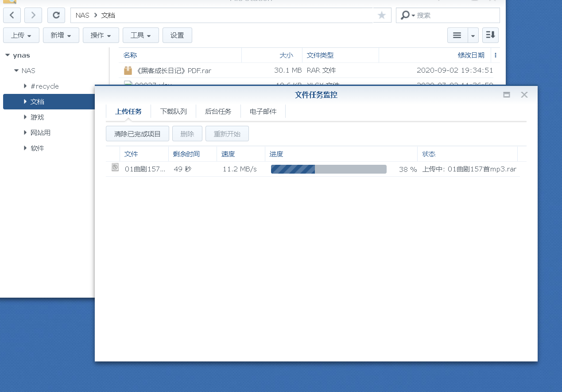Open the view mode dropdown arrow
This screenshot has width=562, height=392.
click(x=472, y=35)
